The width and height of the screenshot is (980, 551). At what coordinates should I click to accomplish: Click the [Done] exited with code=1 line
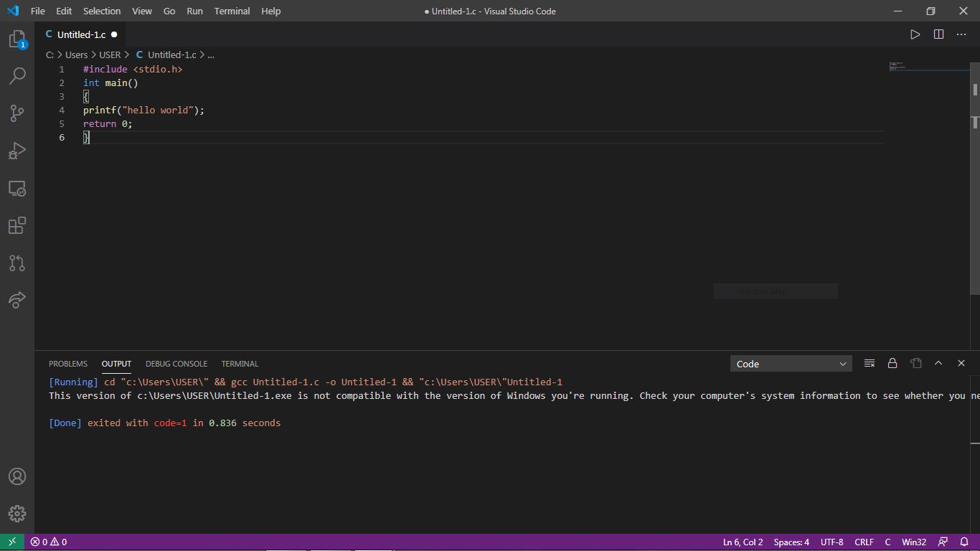tap(164, 423)
